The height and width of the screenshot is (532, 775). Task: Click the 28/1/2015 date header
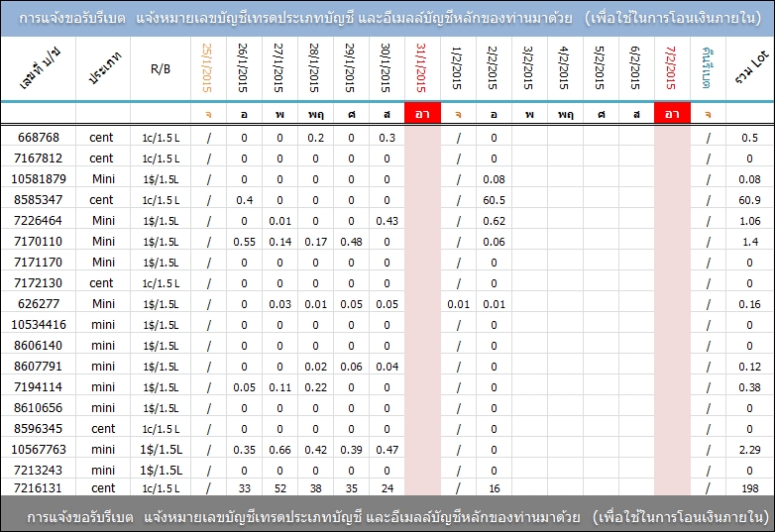314,67
